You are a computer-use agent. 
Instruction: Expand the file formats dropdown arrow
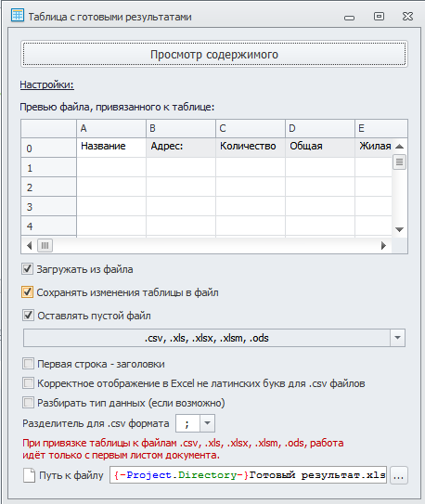click(397, 338)
